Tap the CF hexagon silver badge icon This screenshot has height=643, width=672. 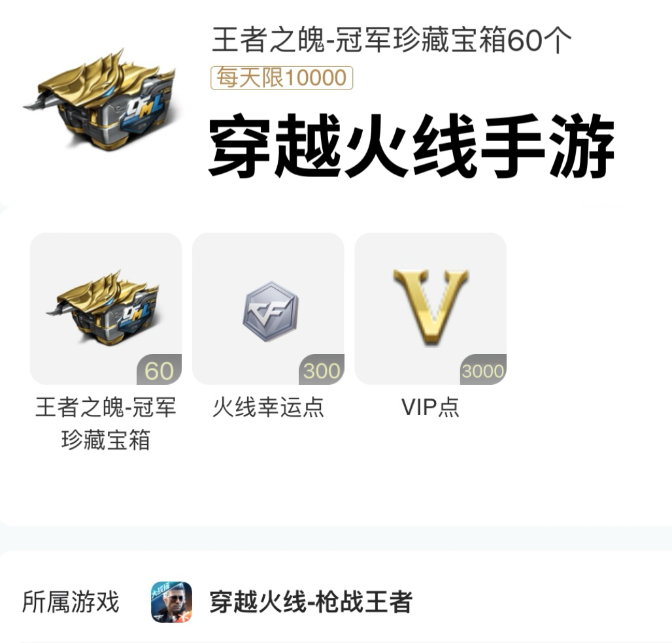pos(271,312)
